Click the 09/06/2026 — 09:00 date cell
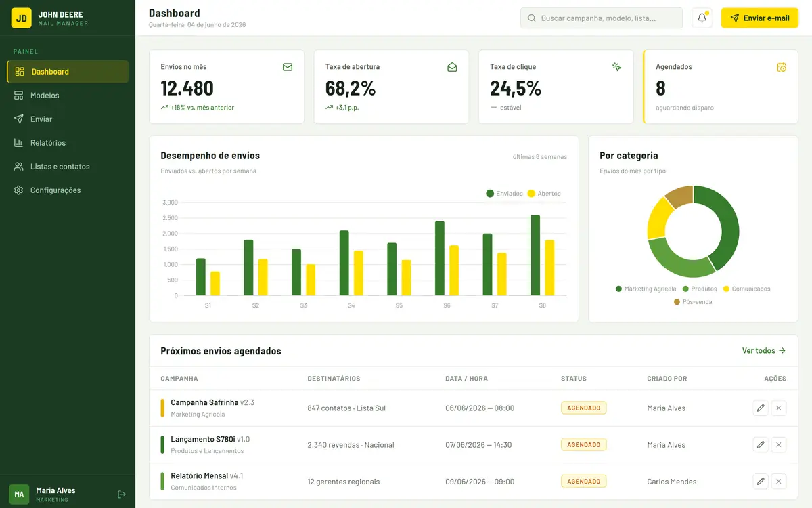The width and height of the screenshot is (812, 508). coord(480,482)
